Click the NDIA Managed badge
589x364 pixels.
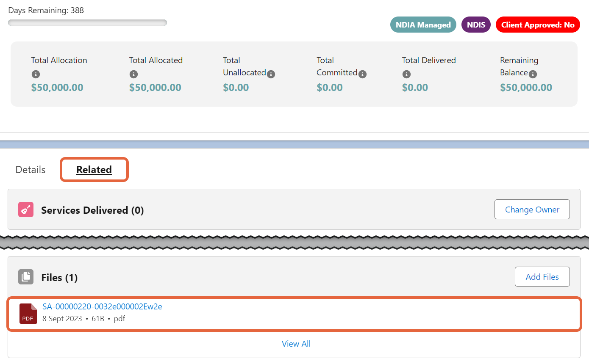pos(423,25)
